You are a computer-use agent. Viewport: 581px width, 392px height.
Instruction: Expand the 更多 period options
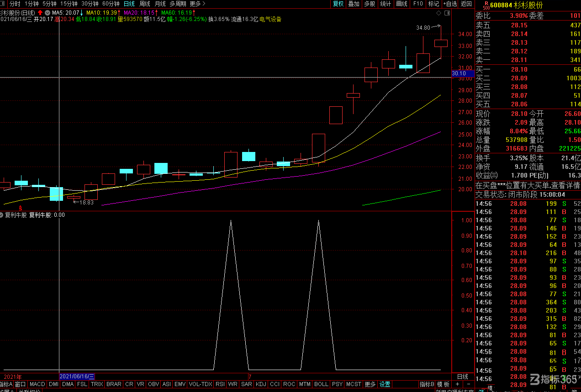click(x=197, y=4)
